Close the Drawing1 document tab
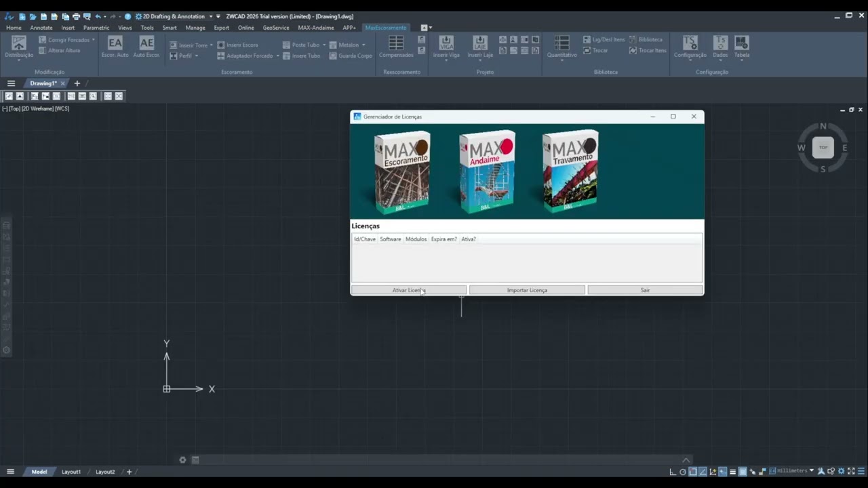 point(62,83)
